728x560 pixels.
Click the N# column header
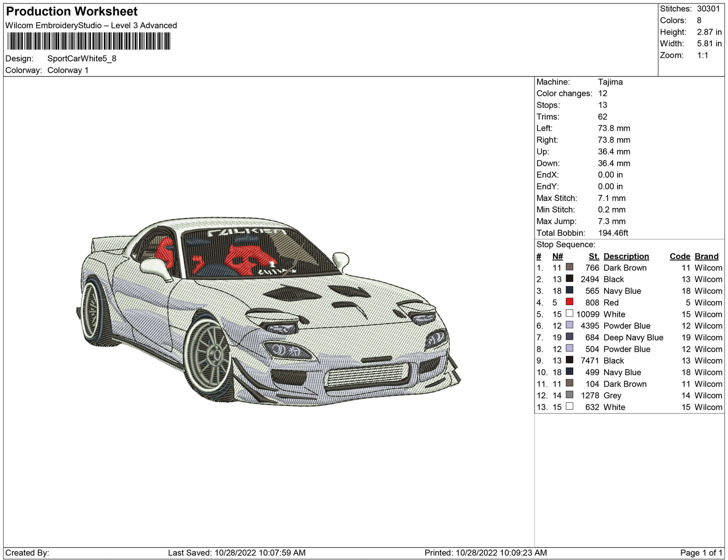[557, 256]
